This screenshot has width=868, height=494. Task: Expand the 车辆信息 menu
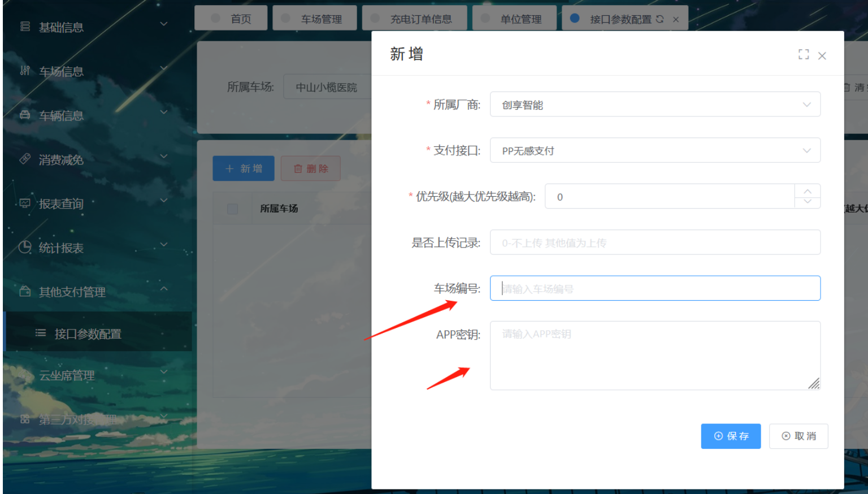164,112
